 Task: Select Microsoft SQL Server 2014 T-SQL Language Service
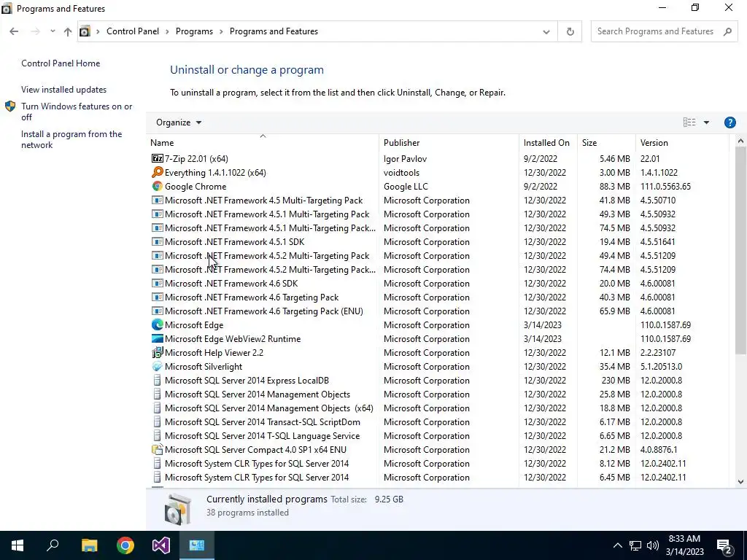[262, 436]
